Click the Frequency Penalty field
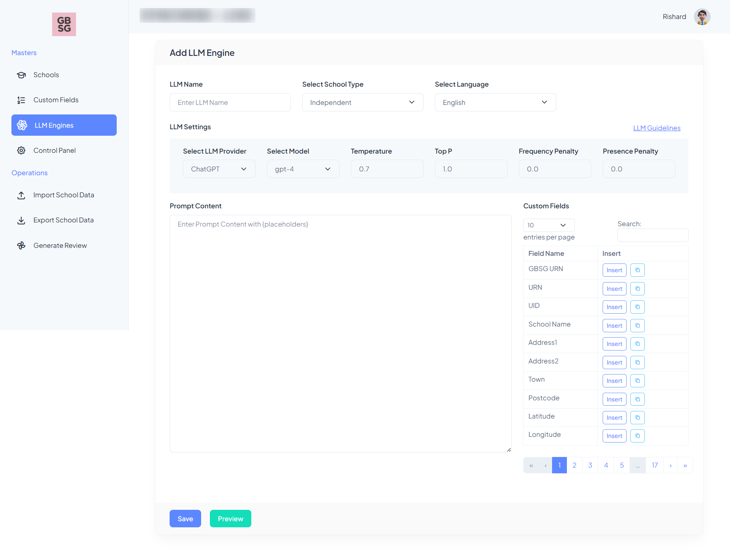Viewport: 730px width, 560px height. [x=555, y=169]
